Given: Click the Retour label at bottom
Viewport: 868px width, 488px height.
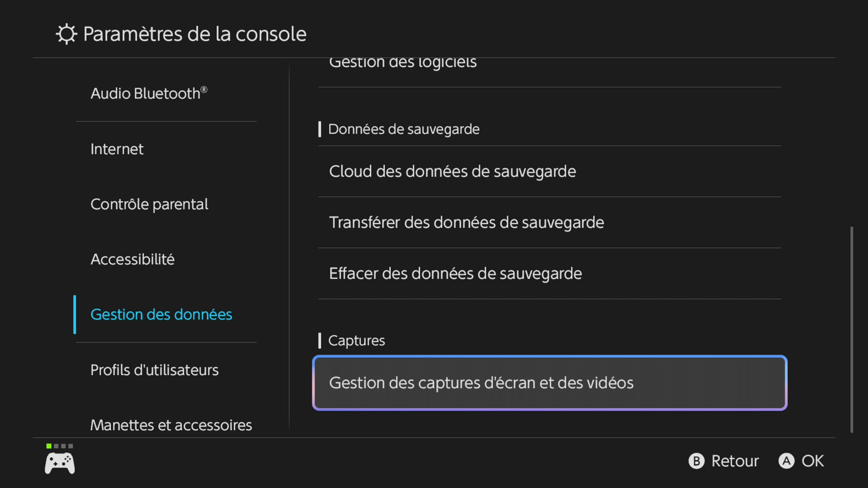Looking at the screenshot, I should [734, 461].
